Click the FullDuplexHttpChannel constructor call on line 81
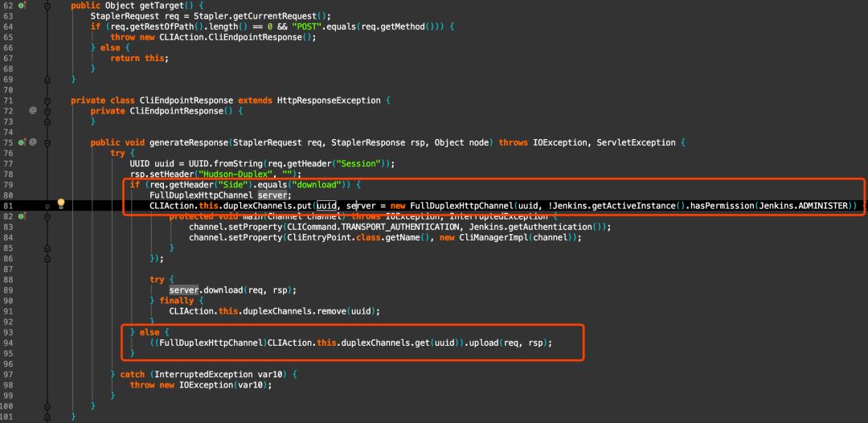 pos(461,206)
